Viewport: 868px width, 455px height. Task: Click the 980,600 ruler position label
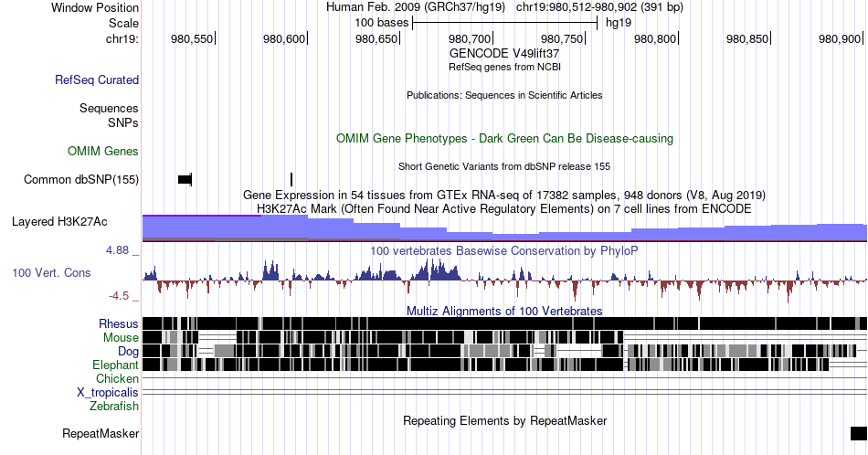click(284, 38)
